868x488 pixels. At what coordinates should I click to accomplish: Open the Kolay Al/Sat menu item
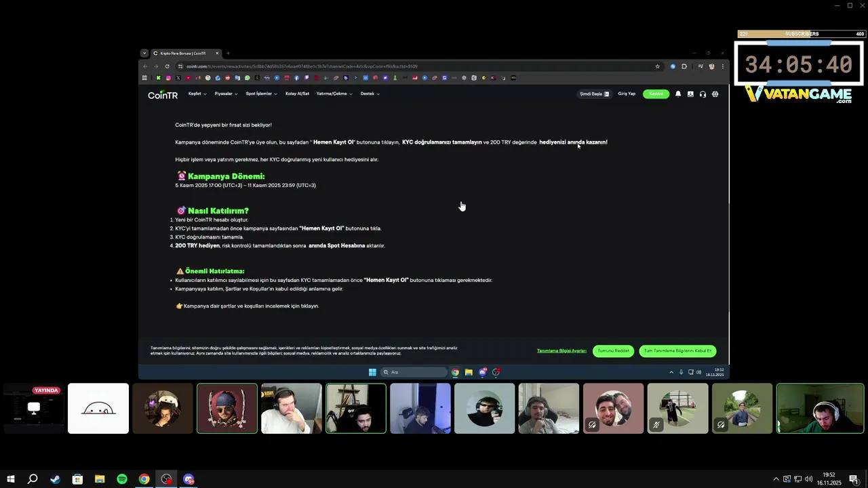coord(297,94)
